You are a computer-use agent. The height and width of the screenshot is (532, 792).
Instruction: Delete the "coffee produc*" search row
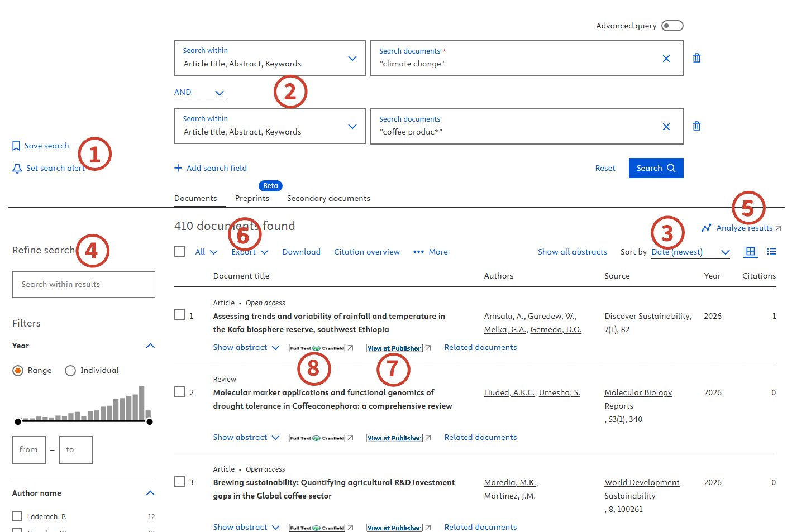point(696,126)
